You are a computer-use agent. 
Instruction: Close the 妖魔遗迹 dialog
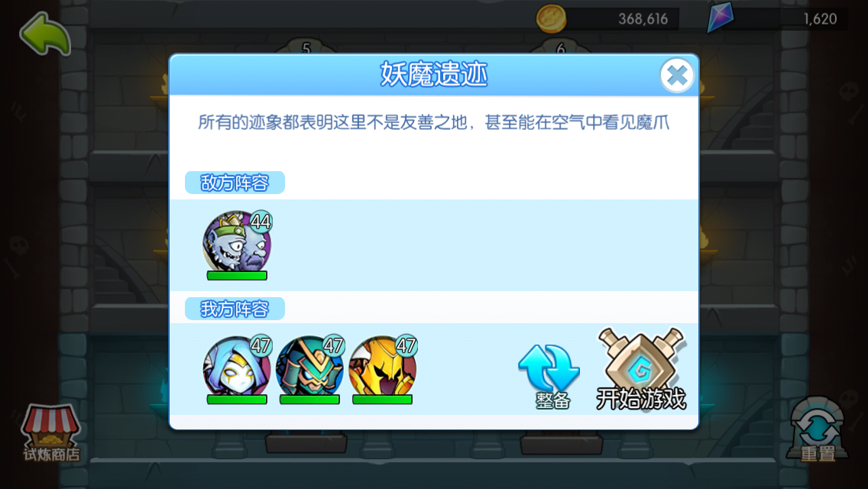[676, 76]
